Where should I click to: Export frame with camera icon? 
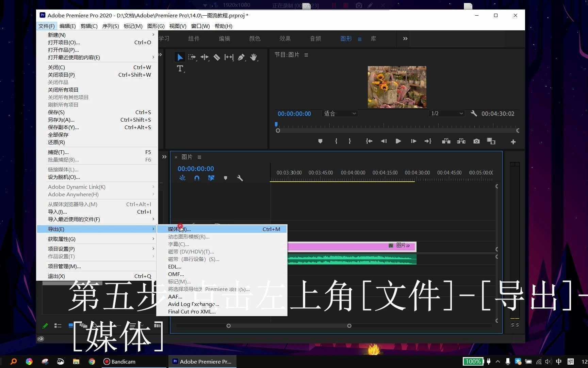point(476,141)
